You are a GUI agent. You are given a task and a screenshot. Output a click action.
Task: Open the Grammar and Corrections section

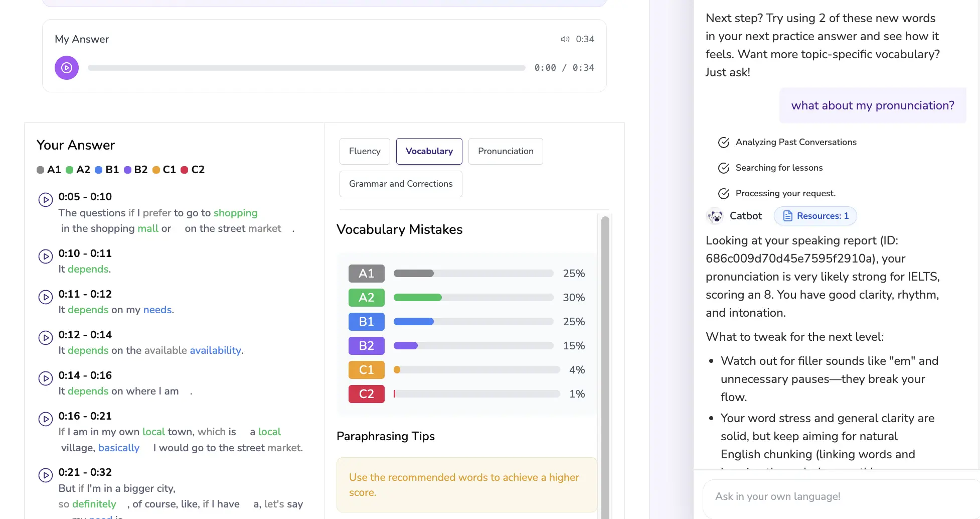pyautogui.click(x=400, y=184)
